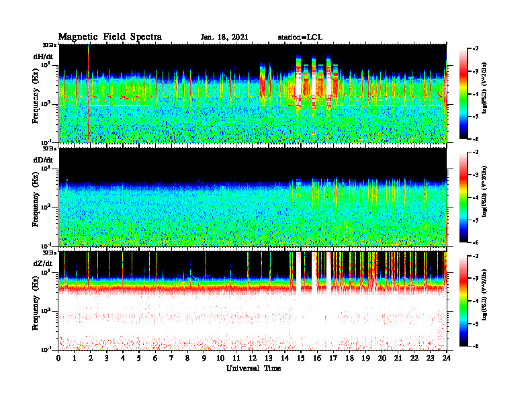Click the "dH/dt" panel label
532x411 pixels.
pyautogui.click(x=43, y=56)
